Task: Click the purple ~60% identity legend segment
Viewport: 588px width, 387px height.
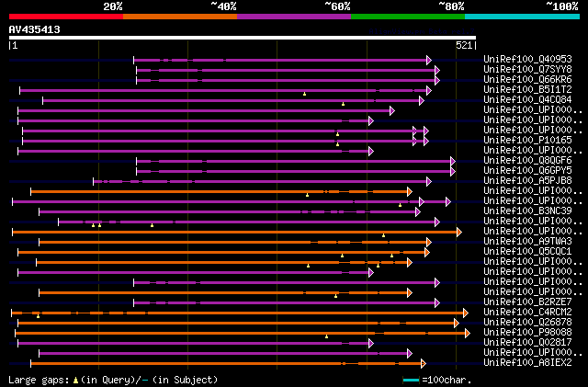Action: pyautogui.click(x=294, y=17)
